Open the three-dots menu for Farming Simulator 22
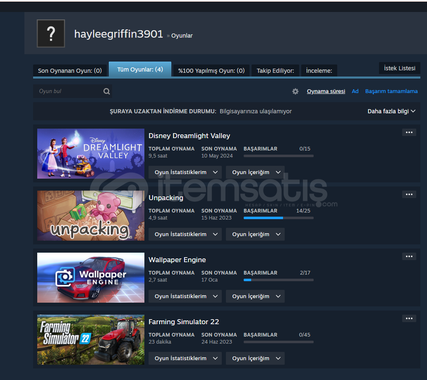This screenshot has width=427, height=380. [x=409, y=318]
